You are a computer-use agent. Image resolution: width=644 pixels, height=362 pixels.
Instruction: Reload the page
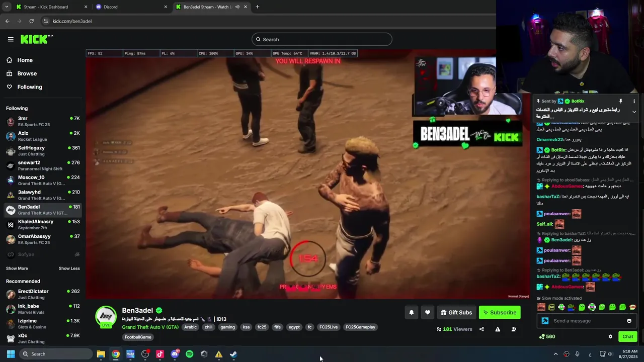click(31, 21)
